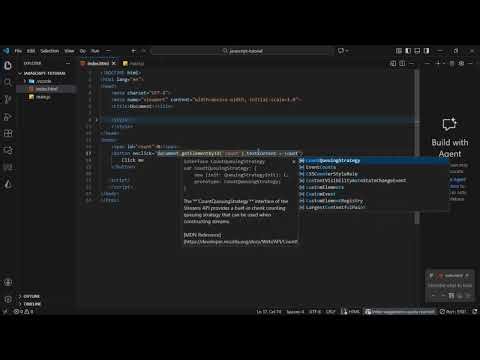Open Customize Layout icon in title bar
The width and height of the screenshot is (480, 360).
click(399, 51)
